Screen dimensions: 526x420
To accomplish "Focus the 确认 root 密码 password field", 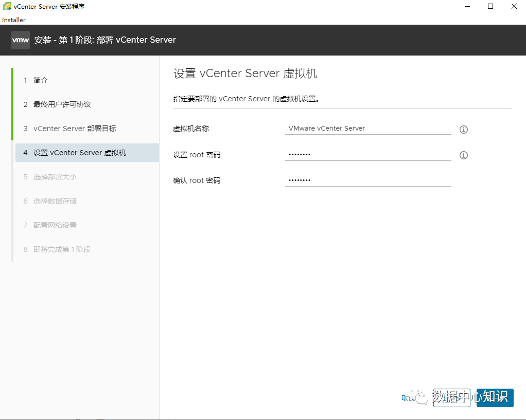I will coord(368,180).
